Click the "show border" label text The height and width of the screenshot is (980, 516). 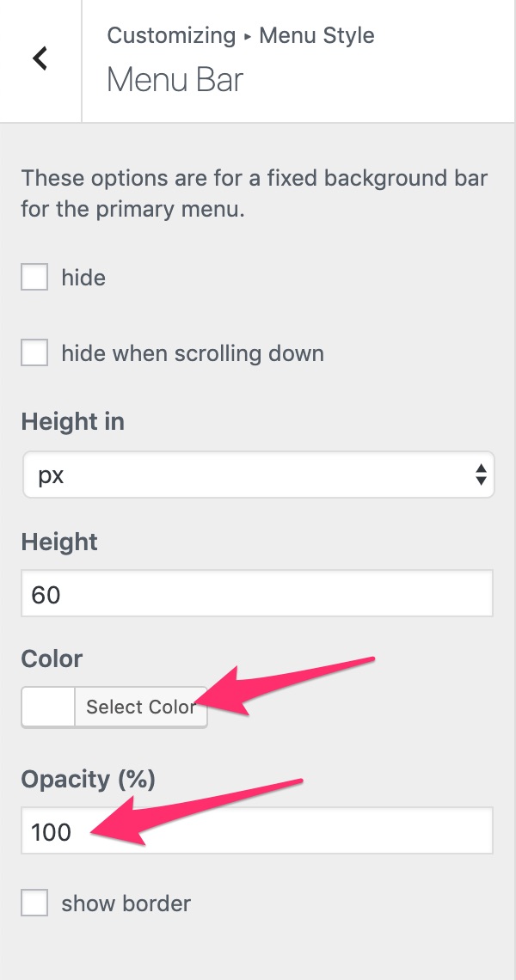click(x=126, y=903)
